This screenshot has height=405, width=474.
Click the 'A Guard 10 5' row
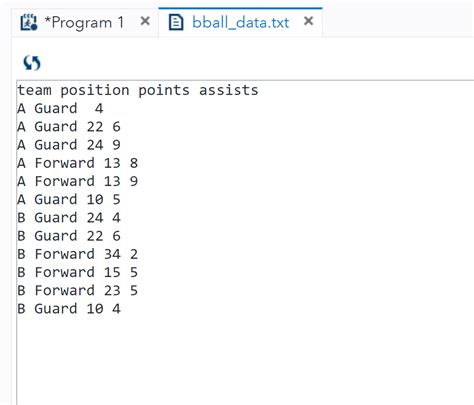69,199
